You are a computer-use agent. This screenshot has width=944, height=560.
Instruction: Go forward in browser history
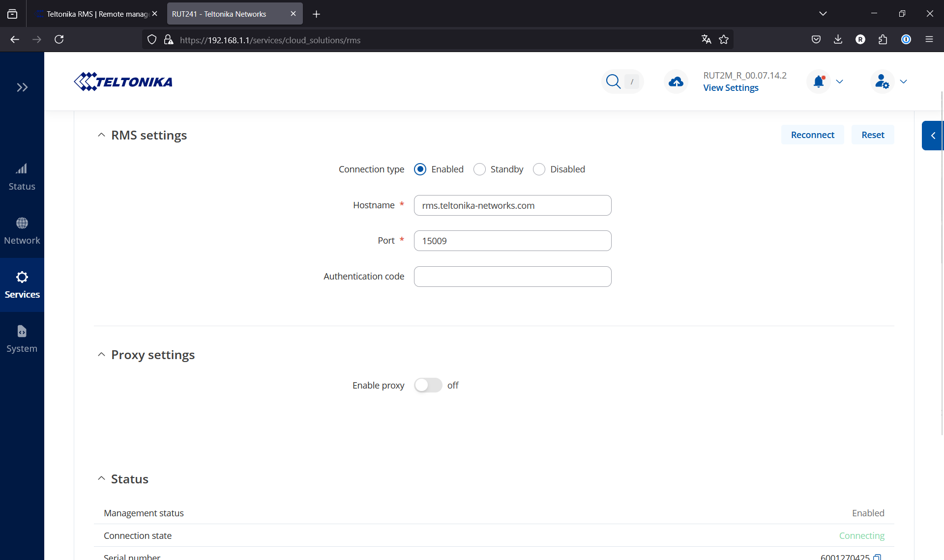(37, 39)
